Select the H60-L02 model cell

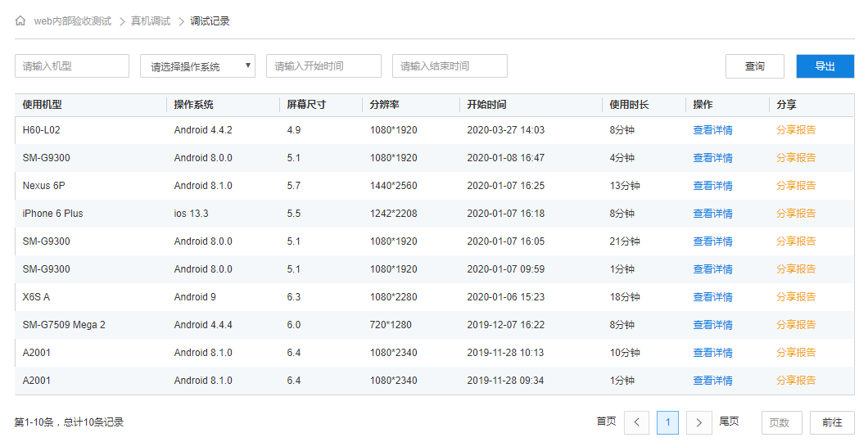click(42, 130)
